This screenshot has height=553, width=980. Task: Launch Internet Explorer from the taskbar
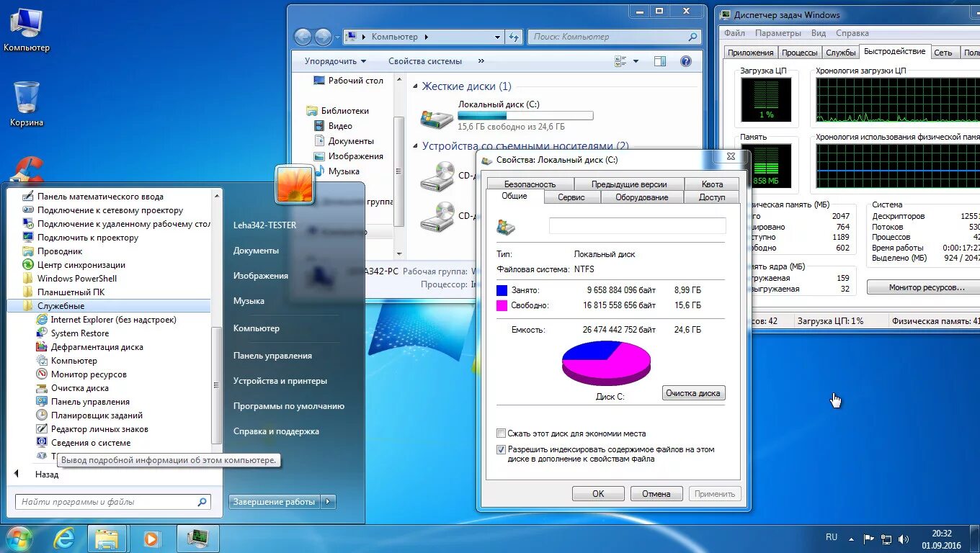pos(64,539)
